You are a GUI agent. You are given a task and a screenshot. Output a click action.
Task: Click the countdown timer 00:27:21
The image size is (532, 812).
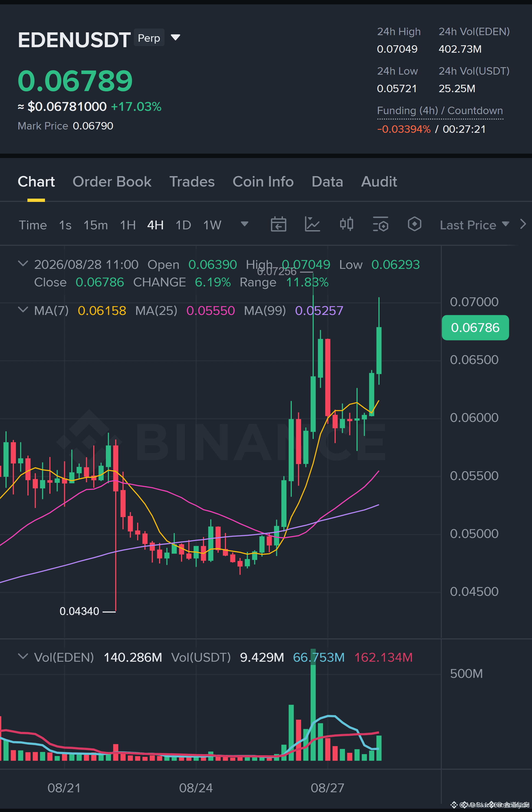(464, 129)
